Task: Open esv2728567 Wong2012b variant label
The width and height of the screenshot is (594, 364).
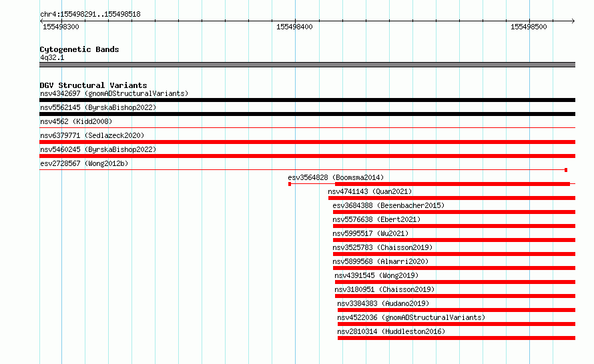Action: (x=84, y=163)
